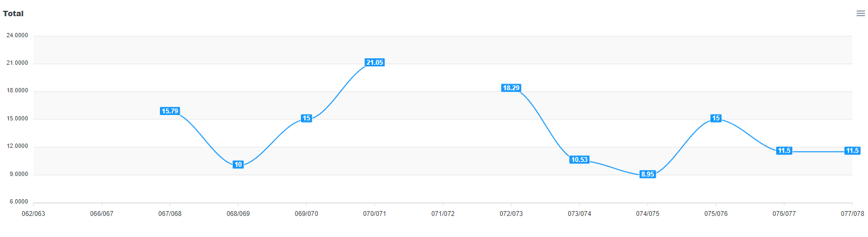Click the 24.0000 y-axis label

coord(17,36)
